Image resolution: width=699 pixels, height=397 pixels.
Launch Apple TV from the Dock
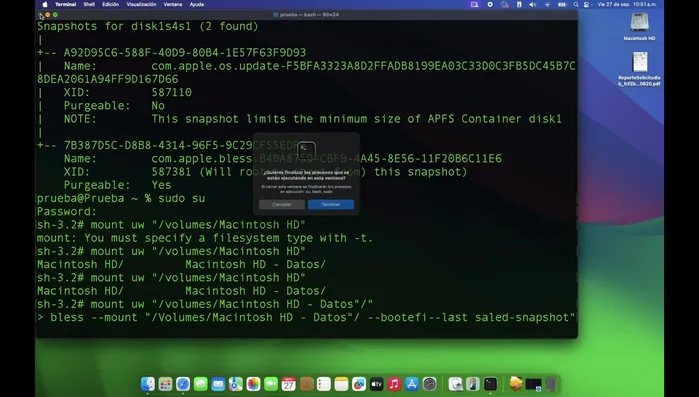[376, 384]
